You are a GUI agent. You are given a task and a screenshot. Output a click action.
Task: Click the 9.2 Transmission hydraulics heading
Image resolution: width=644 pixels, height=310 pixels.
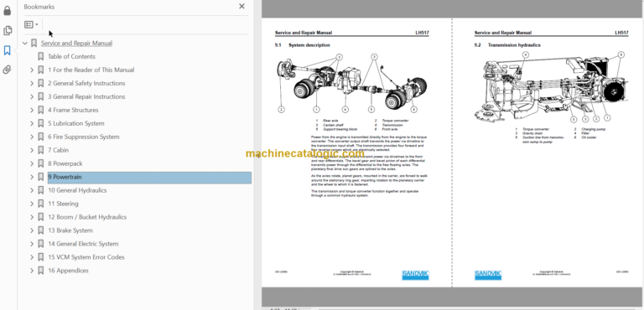[x=507, y=45]
